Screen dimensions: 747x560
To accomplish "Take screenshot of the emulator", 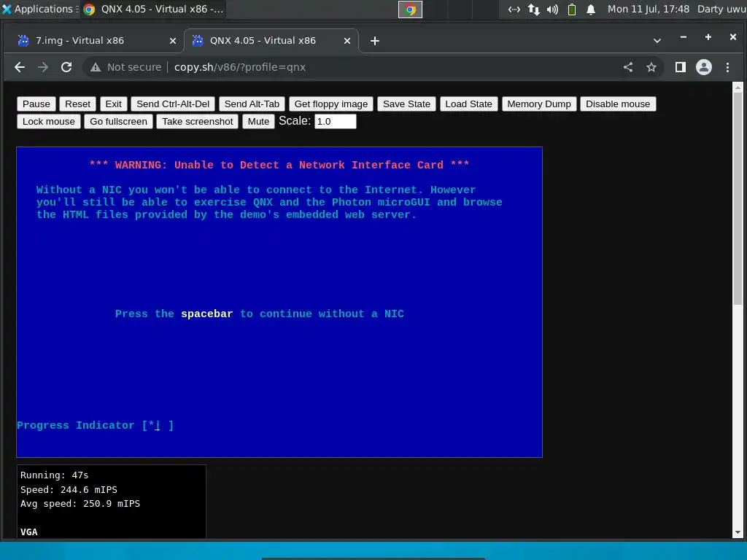I will coord(198,122).
